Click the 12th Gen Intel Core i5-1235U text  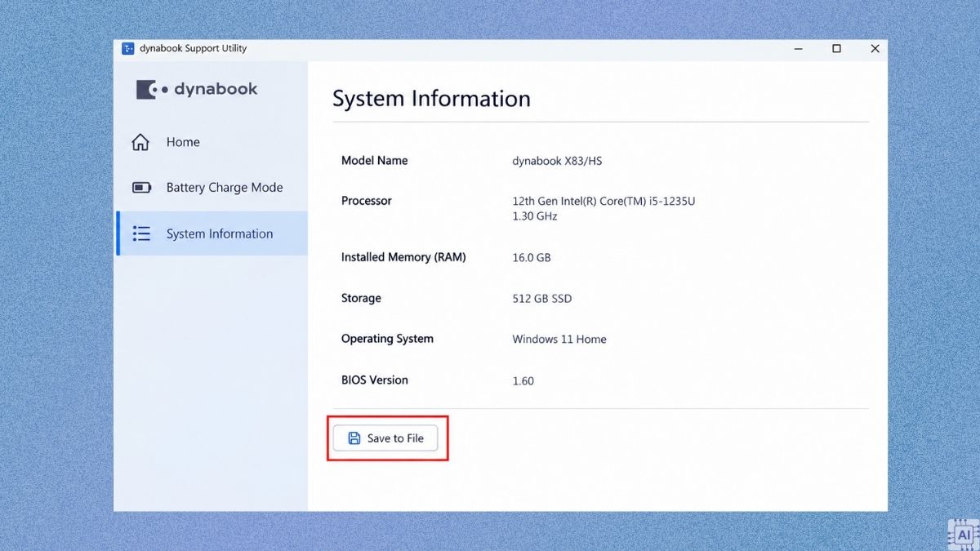click(604, 201)
